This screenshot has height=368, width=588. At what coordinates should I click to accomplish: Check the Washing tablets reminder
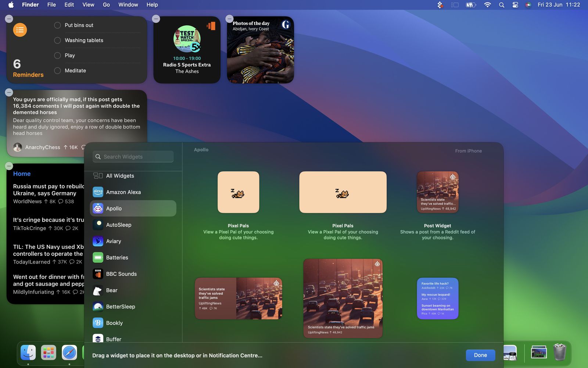pyautogui.click(x=57, y=40)
